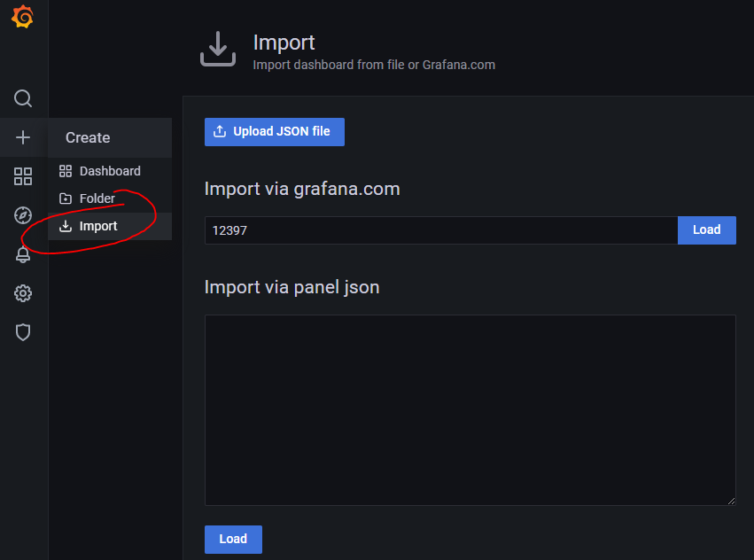Grab the text area resize handle corner
Viewport: 754px width, 560px height.
pyautogui.click(x=731, y=501)
